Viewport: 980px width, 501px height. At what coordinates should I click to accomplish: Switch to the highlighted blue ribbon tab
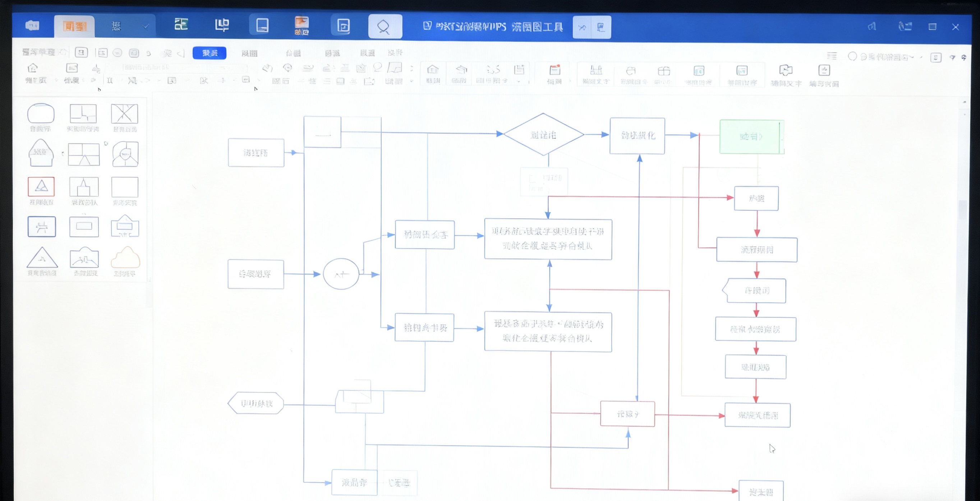point(210,53)
